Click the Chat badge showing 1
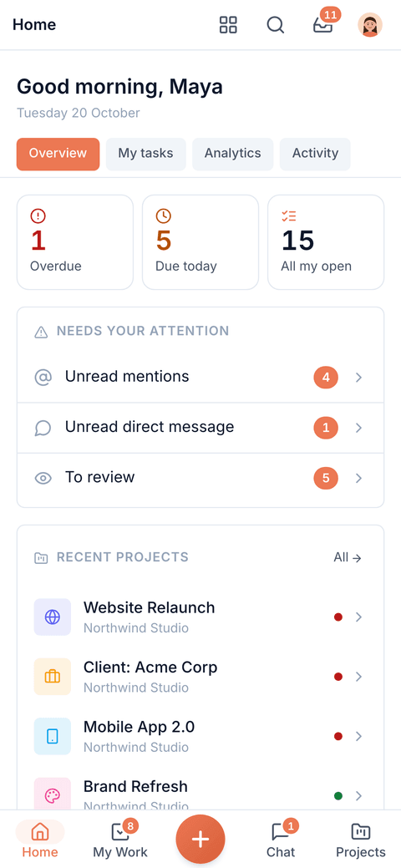 [291, 826]
